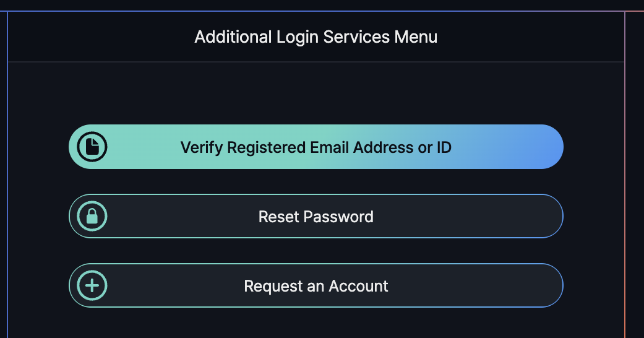This screenshot has height=338, width=644.
Task: Click the plus circle icon for Request an Account
Action: point(92,285)
